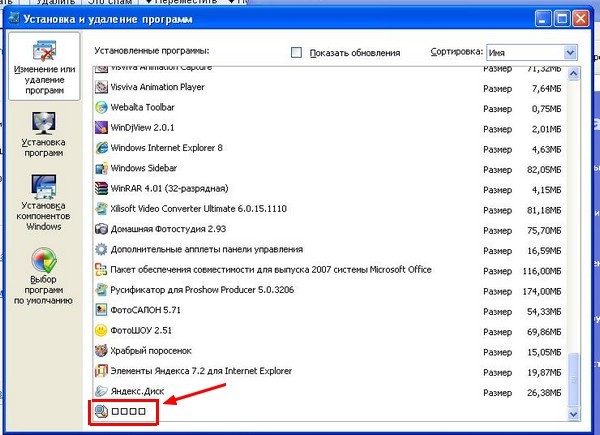Click the WinDjView 2.0.1 icon
Image resolution: width=600 pixels, height=435 pixels.
[101, 128]
